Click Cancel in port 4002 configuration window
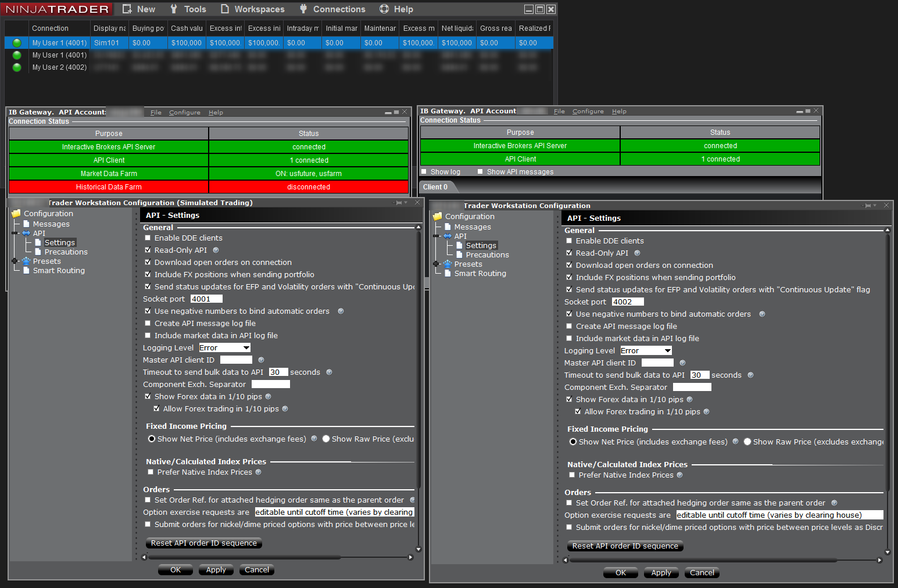The width and height of the screenshot is (898, 588). coord(702,573)
